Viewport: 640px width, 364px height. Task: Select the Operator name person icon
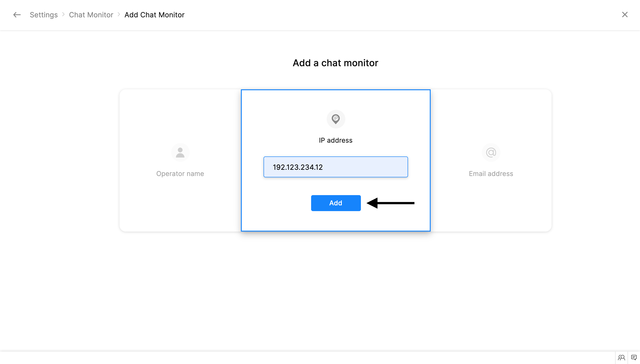pos(180,152)
